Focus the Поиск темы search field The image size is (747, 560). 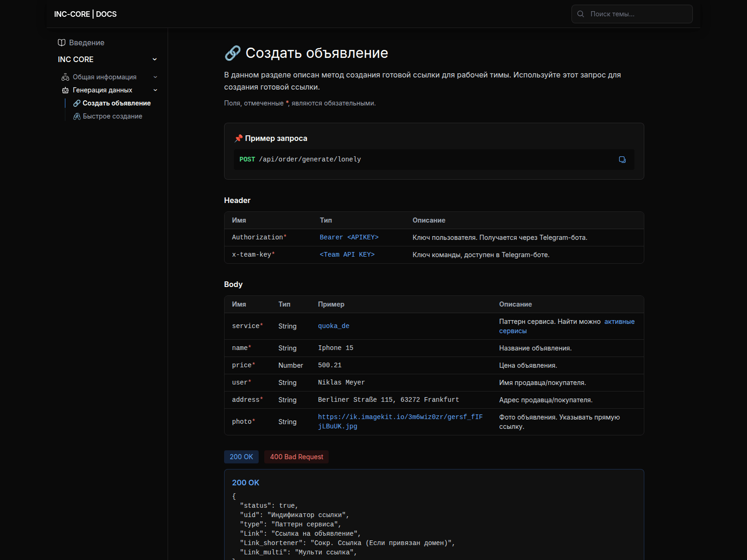tap(632, 14)
